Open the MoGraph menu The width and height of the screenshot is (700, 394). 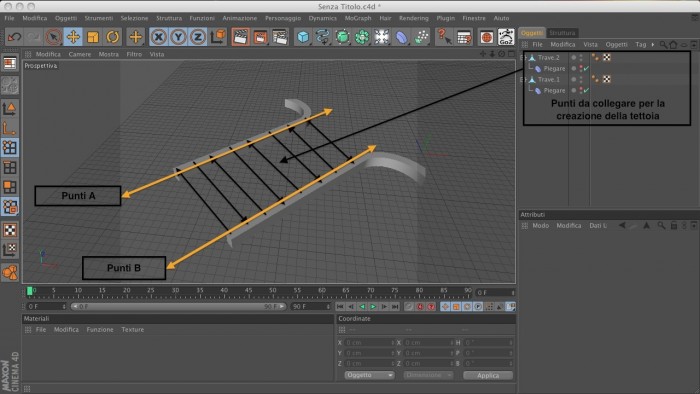click(358, 18)
